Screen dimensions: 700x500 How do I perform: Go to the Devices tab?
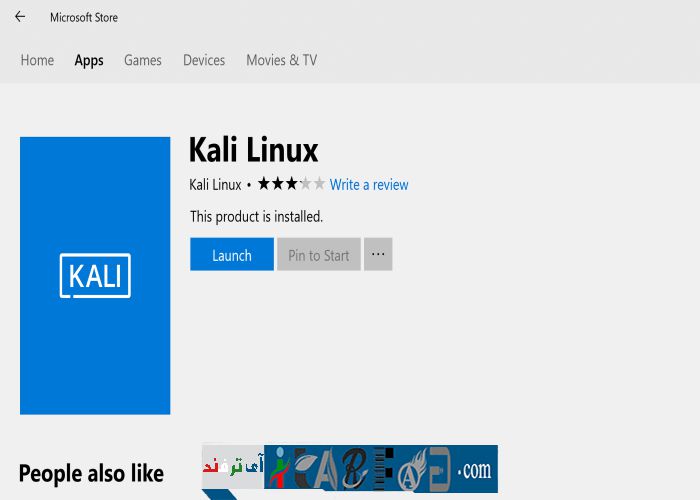pyautogui.click(x=204, y=60)
